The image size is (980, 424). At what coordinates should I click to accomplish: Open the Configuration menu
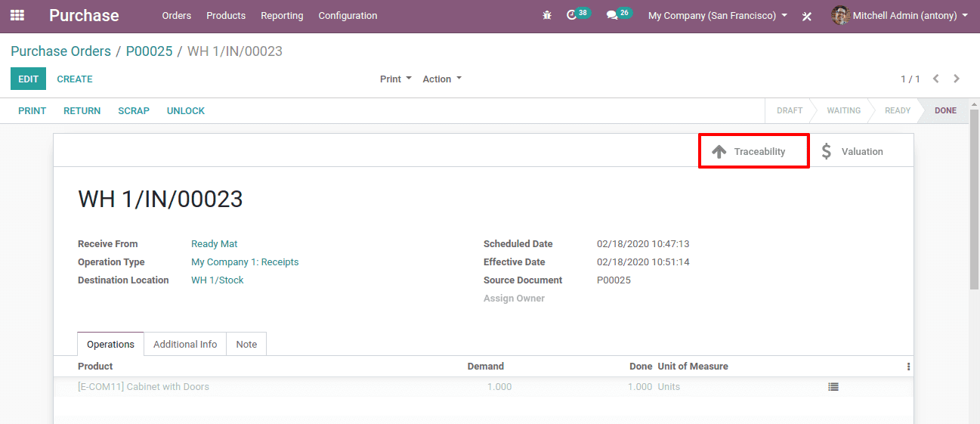pyautogui.click(x=348, y=15)
